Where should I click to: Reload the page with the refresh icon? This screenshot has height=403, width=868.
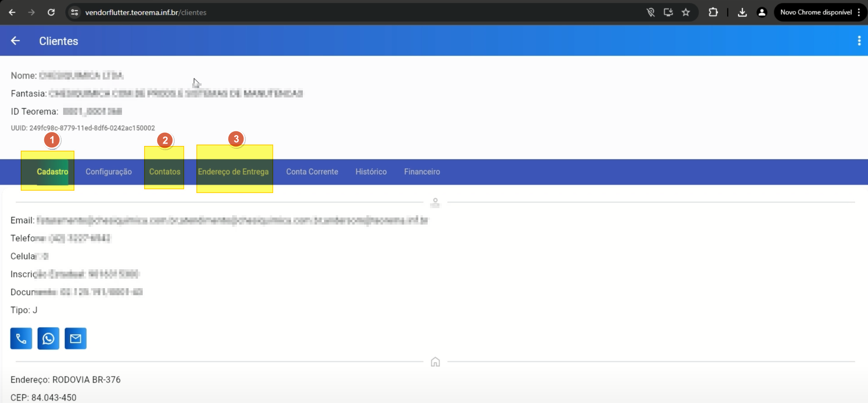click(x=51, y=12)
